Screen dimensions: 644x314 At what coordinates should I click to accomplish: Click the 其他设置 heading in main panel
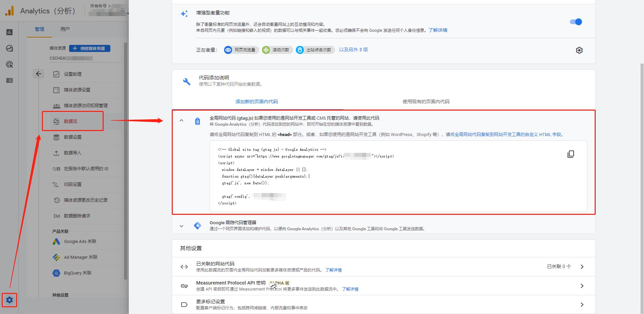click(191, 248)
